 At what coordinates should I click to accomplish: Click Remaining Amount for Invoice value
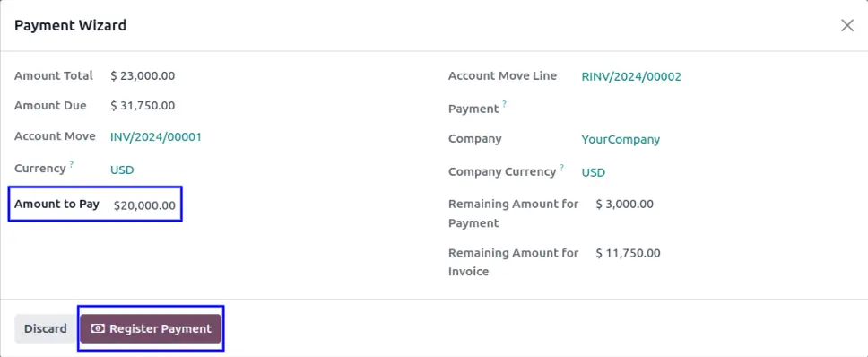tap(628, 254)
